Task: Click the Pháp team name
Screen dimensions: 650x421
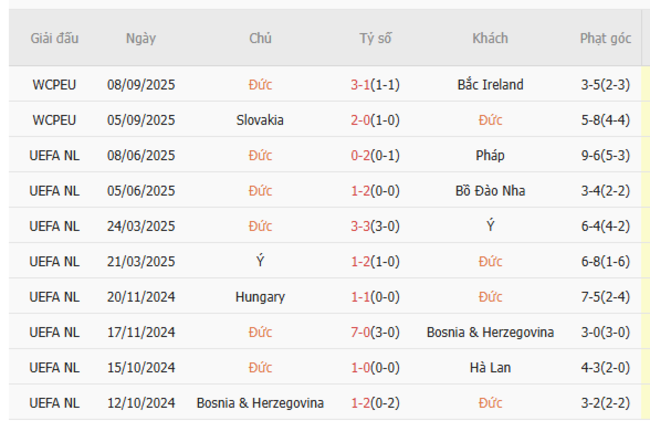Action: 490,156
